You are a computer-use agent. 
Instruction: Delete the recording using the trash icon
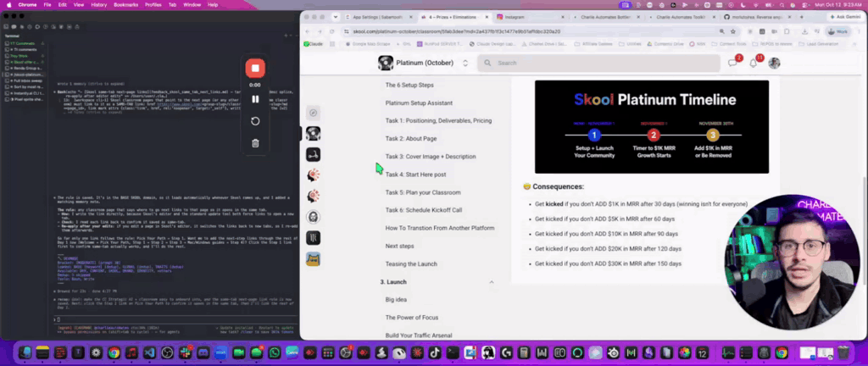click(x=255, y=143)
